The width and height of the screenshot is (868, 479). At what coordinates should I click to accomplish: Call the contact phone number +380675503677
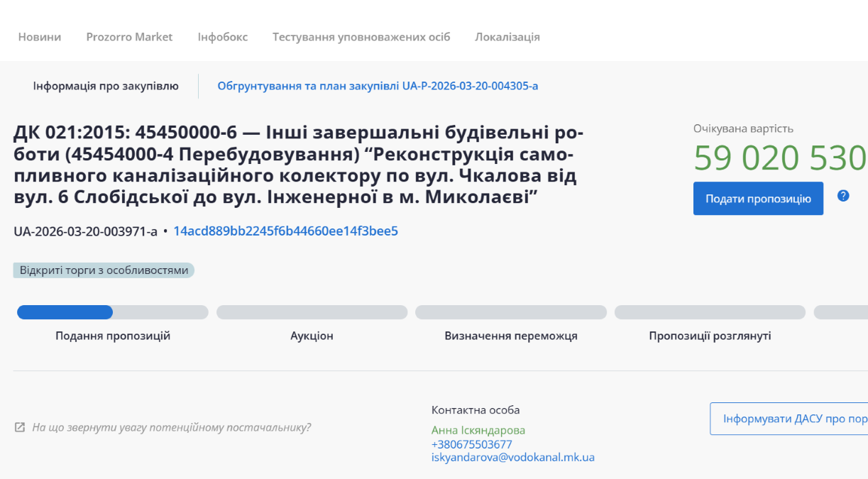[x=471, y=444]
